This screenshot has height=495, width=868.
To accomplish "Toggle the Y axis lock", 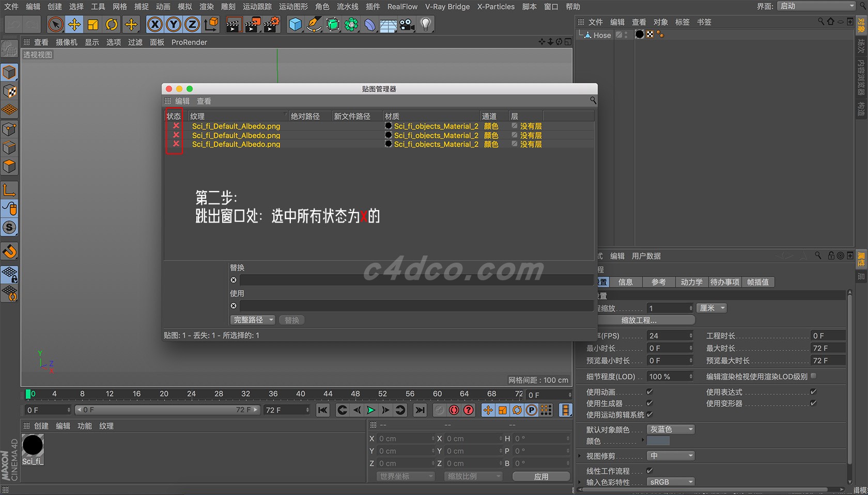I will pos(174,24).
